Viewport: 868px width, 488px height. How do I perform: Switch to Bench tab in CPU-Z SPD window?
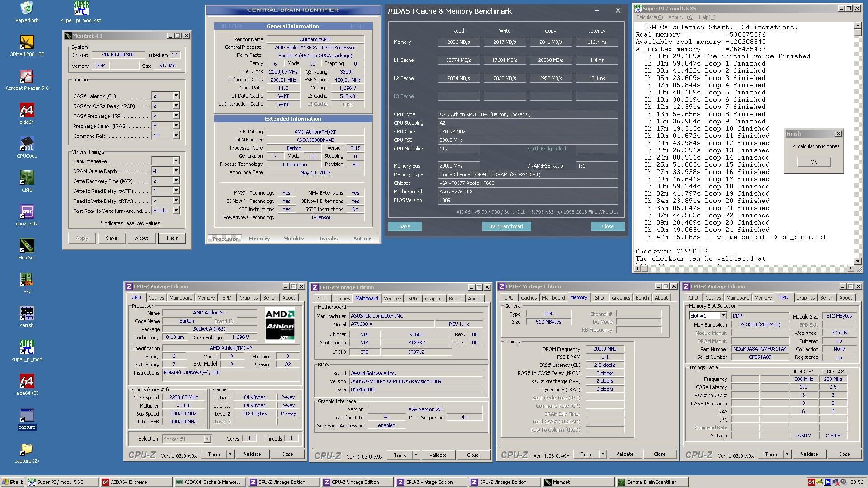(x=826, y=298)
